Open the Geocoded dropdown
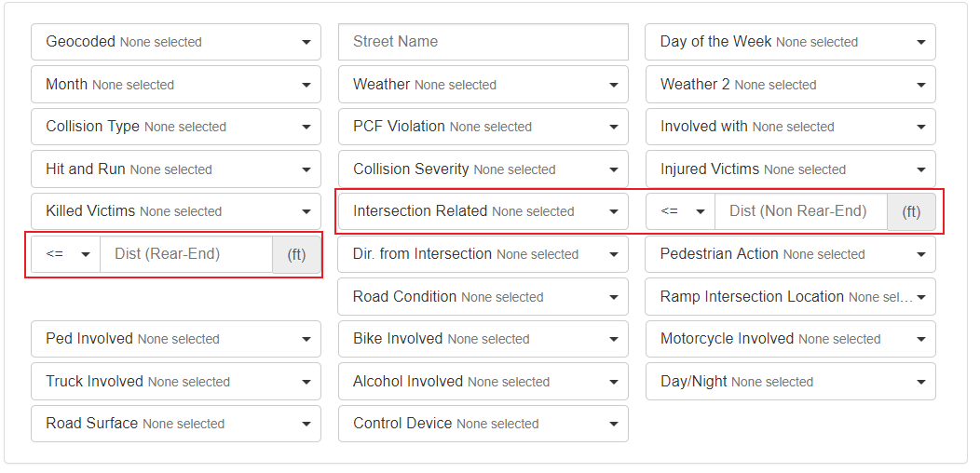 click(175, 42)
